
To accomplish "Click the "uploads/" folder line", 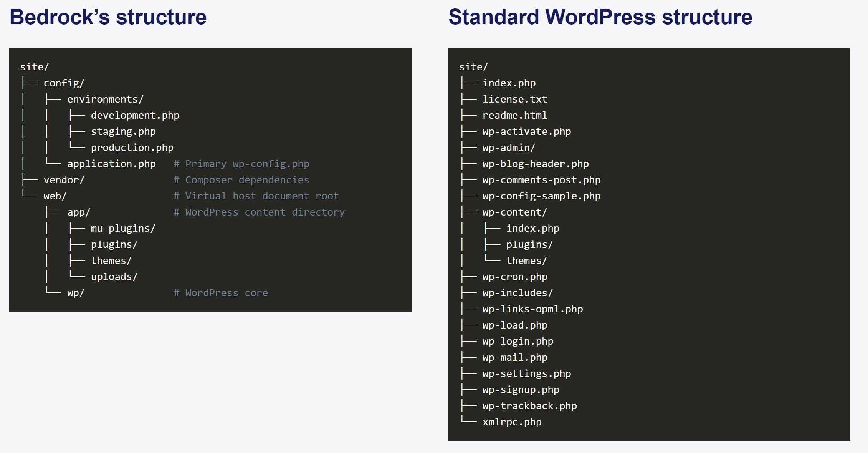I will tap(114, 277).
